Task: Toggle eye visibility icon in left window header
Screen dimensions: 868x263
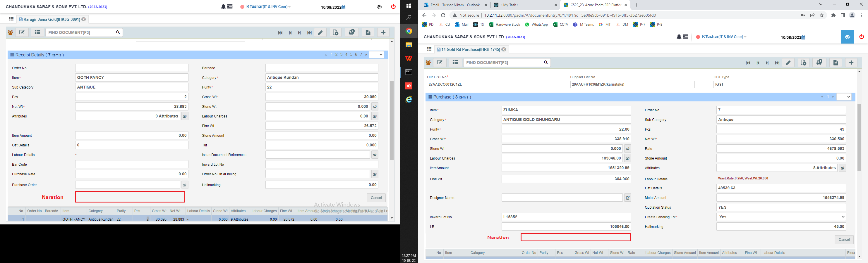Action: [379, 7]
